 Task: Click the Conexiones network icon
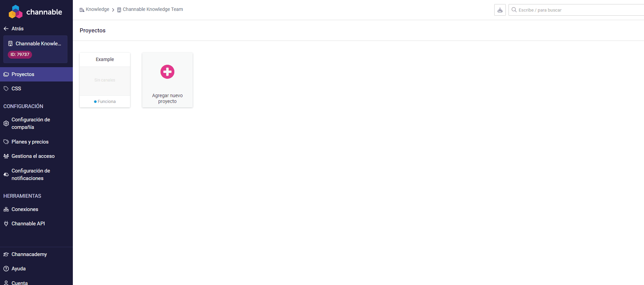tap(6, 209)
